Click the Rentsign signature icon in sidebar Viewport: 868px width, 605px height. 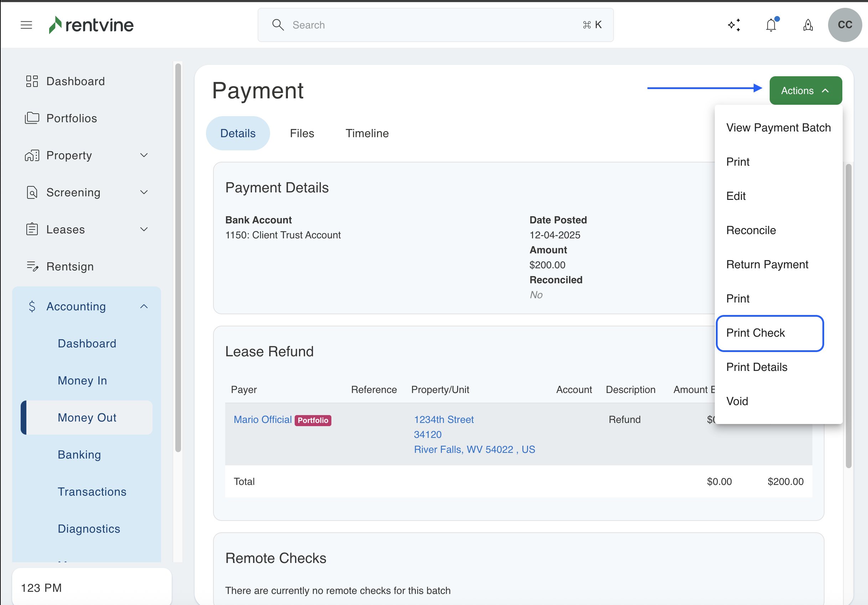(x=32, y=266)
